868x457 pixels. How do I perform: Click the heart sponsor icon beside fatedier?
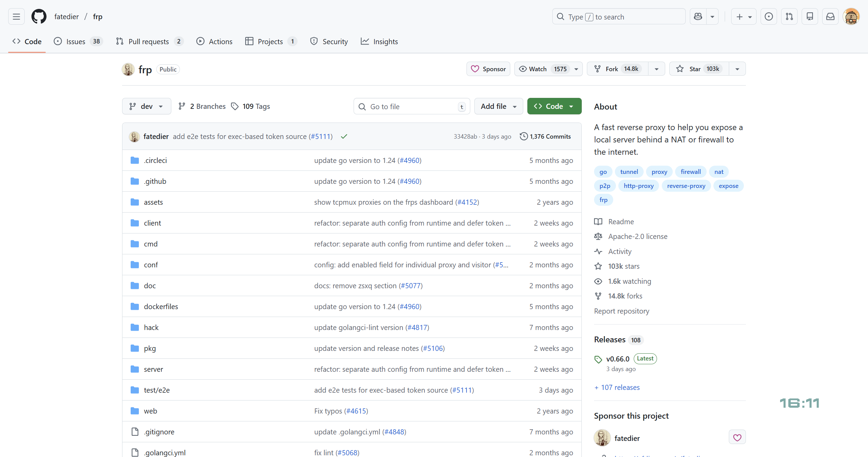(x=737, y=437)
